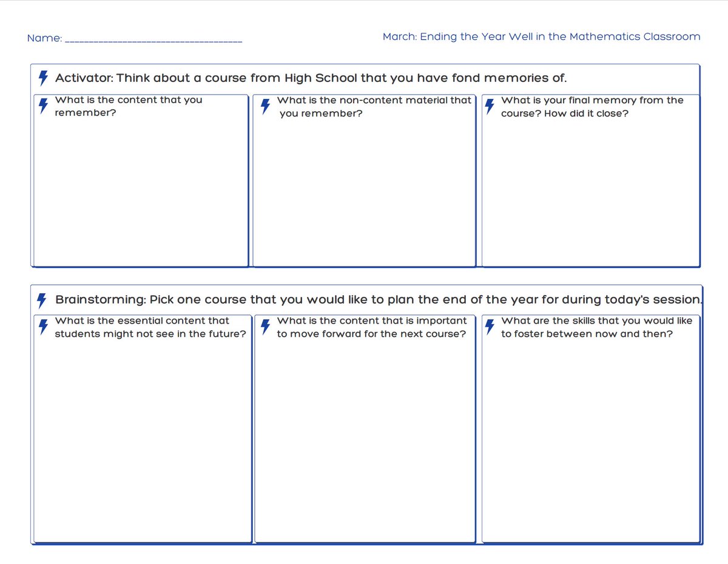728x564 pixels.
Task: Click the 'Activator: Think about a course from High School' heading
Action: (311, 78)
